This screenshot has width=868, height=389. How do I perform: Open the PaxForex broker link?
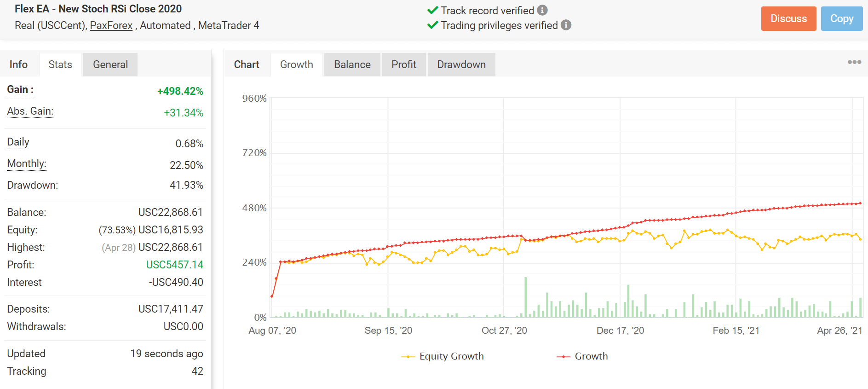[x=111, y=25]
